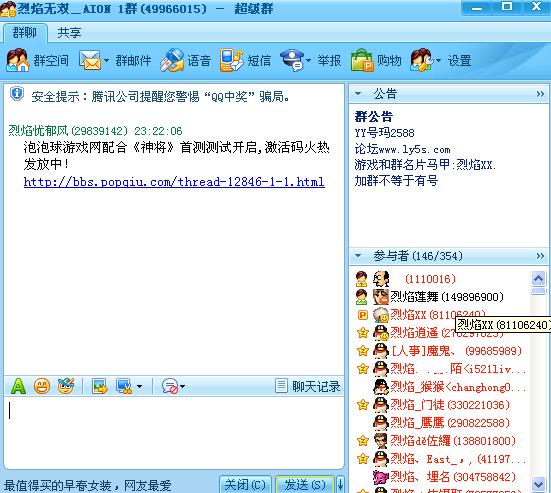The width and height of the screenshot is (551, 493).
Task: Click the 公告 panel double-arrow button
Action: 540,94
